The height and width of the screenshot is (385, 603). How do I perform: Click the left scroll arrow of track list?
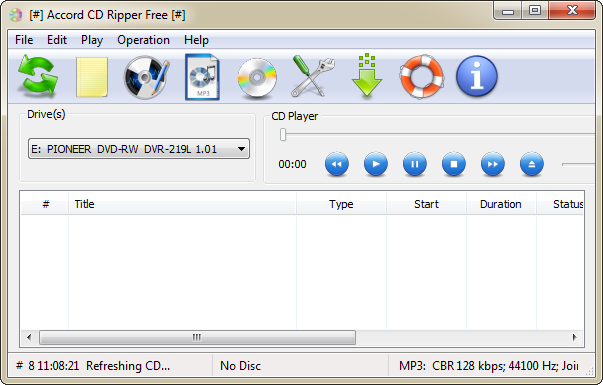(x=29, y=337)
